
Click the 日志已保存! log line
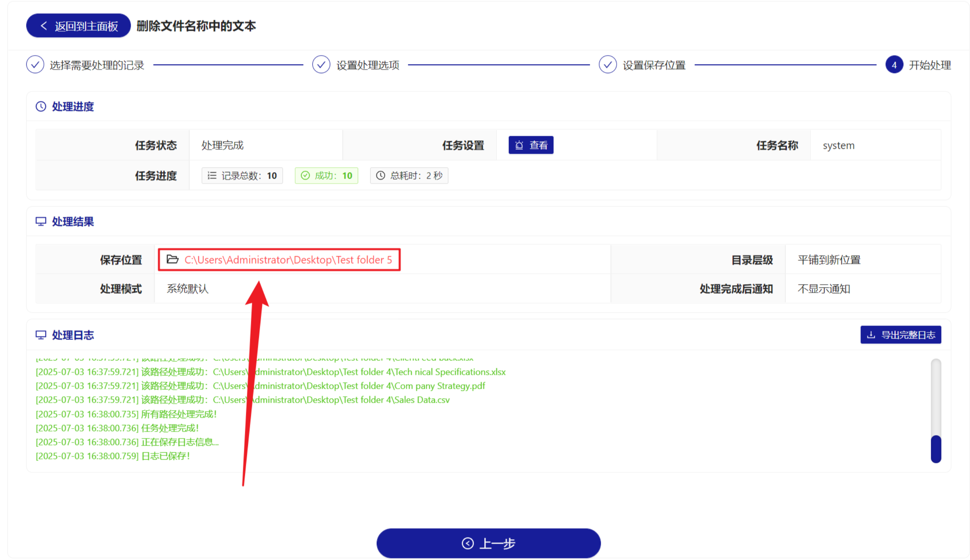113,456
